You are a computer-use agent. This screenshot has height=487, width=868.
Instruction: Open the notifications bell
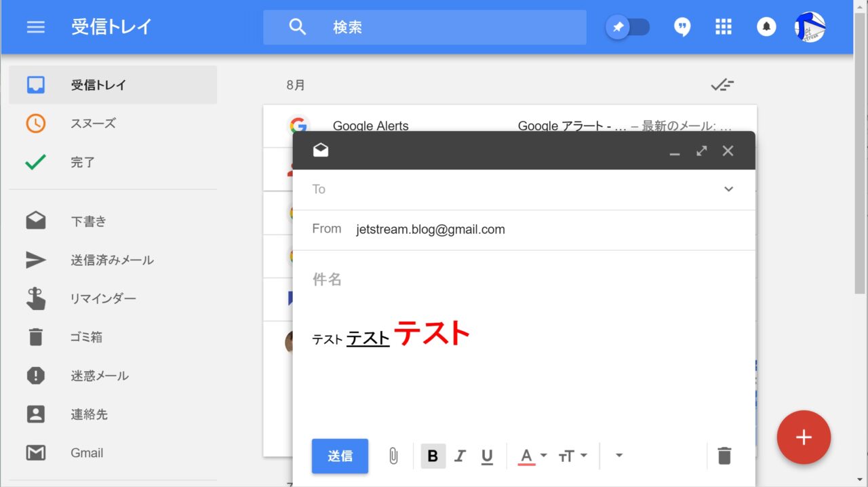[x=766, y=27]
